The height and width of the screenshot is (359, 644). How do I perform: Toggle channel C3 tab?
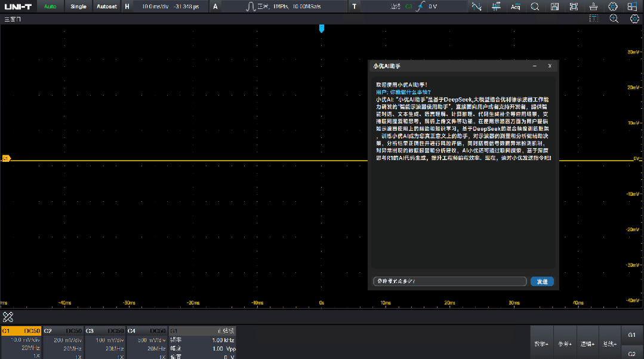pos(104,330)
